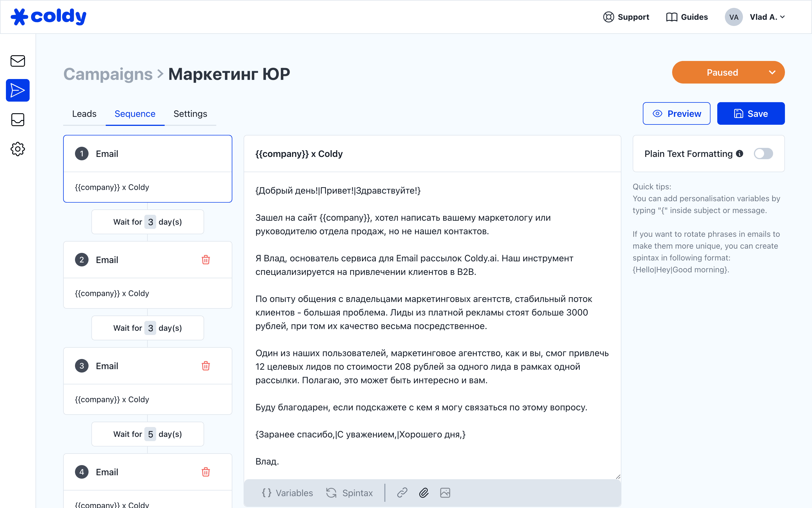The image size is (812, 508).
Task: Toggle Plain Text Formatting switch
Action: click(763, 154)
